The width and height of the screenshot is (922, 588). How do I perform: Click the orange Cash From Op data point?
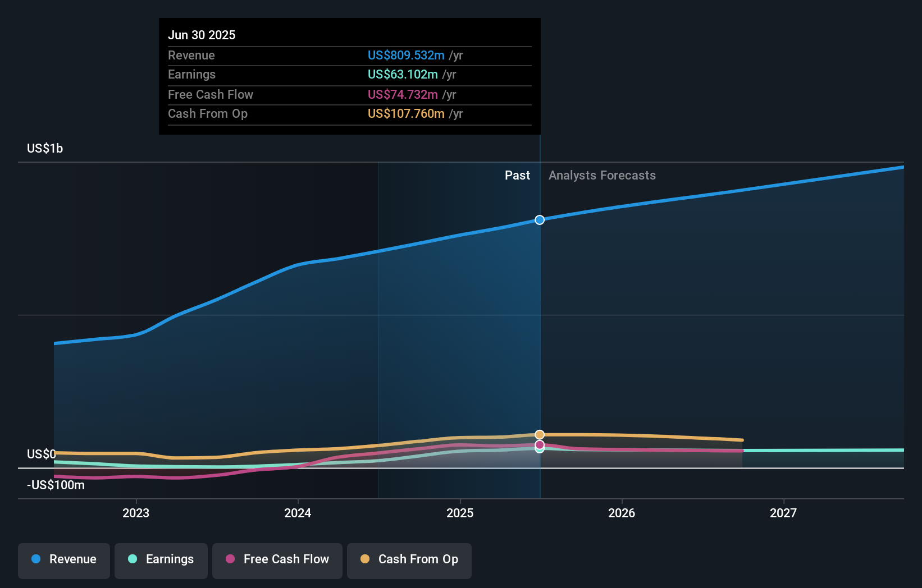pos(540,435)
